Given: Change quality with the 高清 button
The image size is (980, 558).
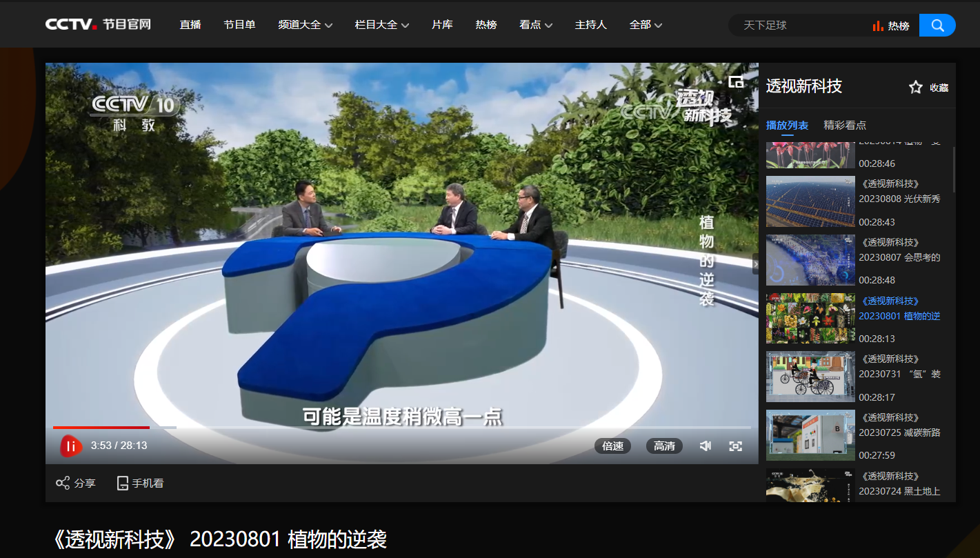Looking at the screenshot, I should [664, 446].
